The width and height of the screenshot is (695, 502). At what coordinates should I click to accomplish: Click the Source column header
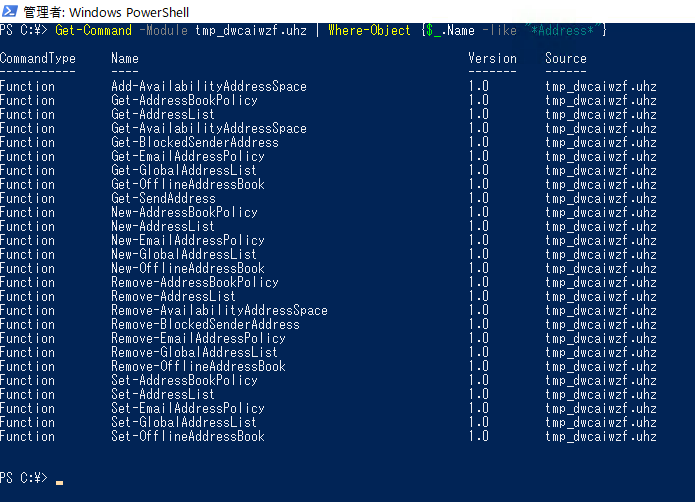[x=566, y=58]
